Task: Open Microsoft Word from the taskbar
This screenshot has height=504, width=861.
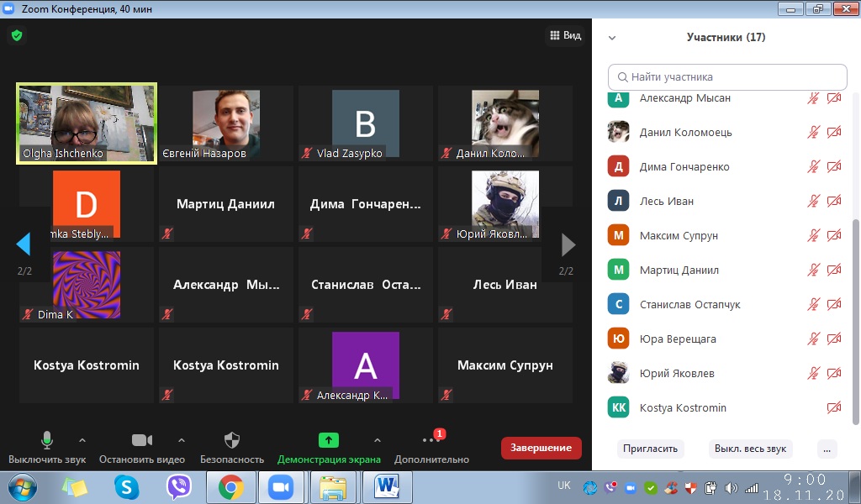Action: (x=388, y=486)
